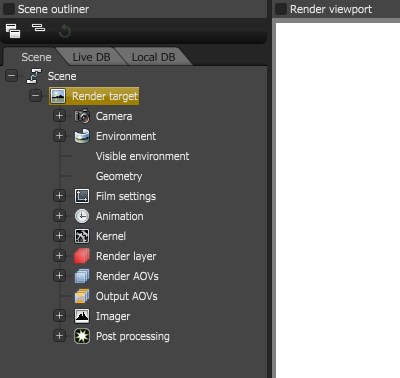Open the Live DB tab
Viewport: 400px width, 378px height.
pyautogui.click(x=91, y=57)
